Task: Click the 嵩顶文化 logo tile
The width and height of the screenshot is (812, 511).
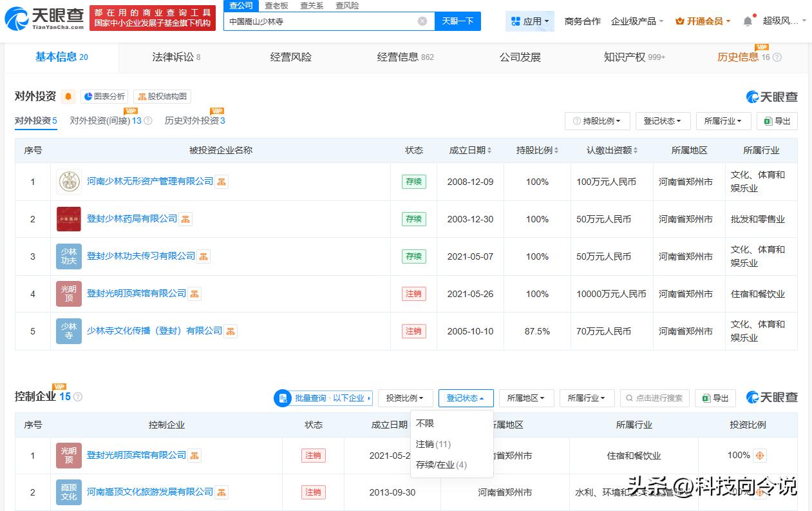Action: click(x=69, y=492)
